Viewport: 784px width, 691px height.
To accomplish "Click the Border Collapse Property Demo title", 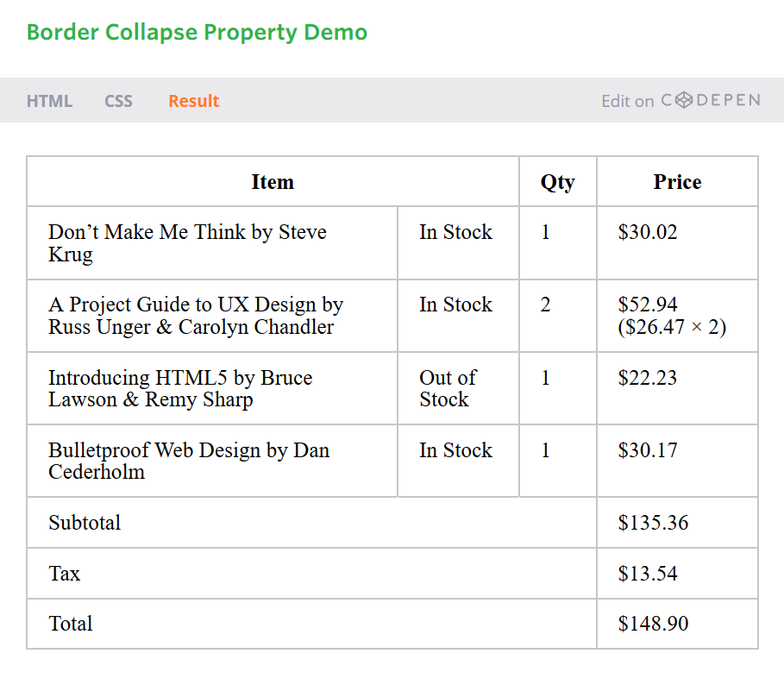I will pos(197,33).
